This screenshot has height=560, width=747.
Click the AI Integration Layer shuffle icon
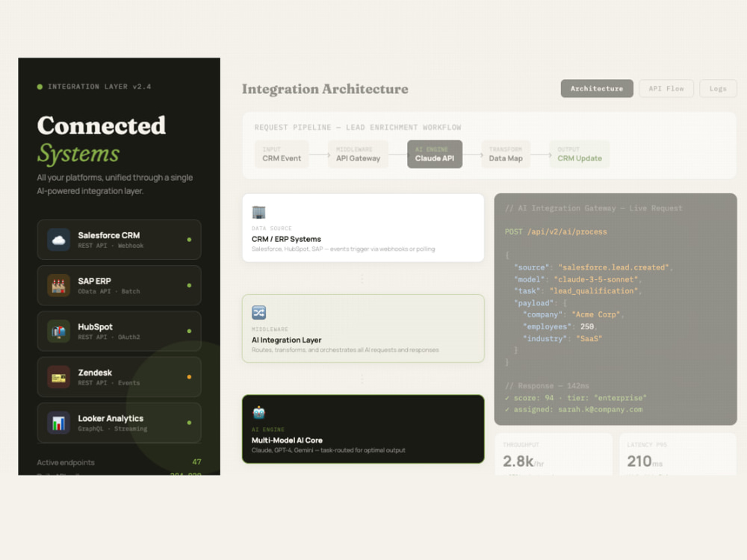258,312
